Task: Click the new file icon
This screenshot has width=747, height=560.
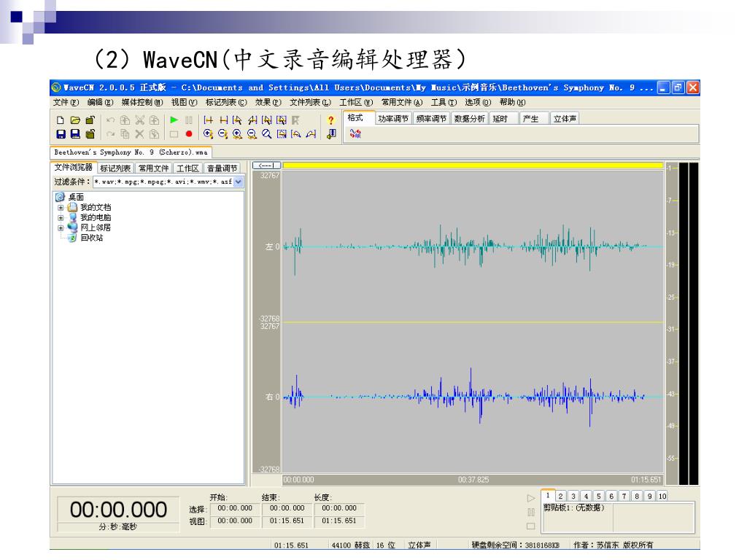Action: coord(61,120)
